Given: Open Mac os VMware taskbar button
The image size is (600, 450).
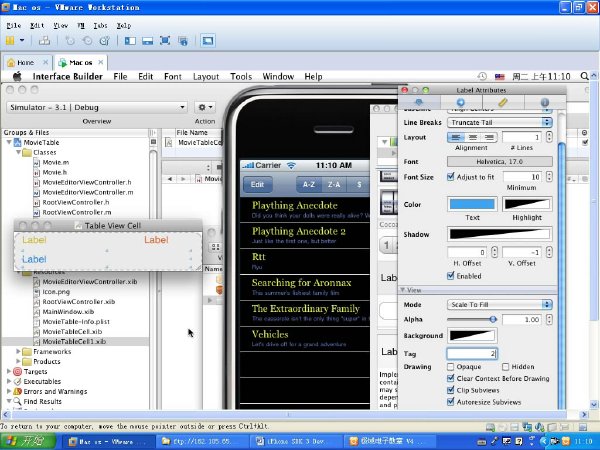Looking at the screenshot, I should point(109,442).
